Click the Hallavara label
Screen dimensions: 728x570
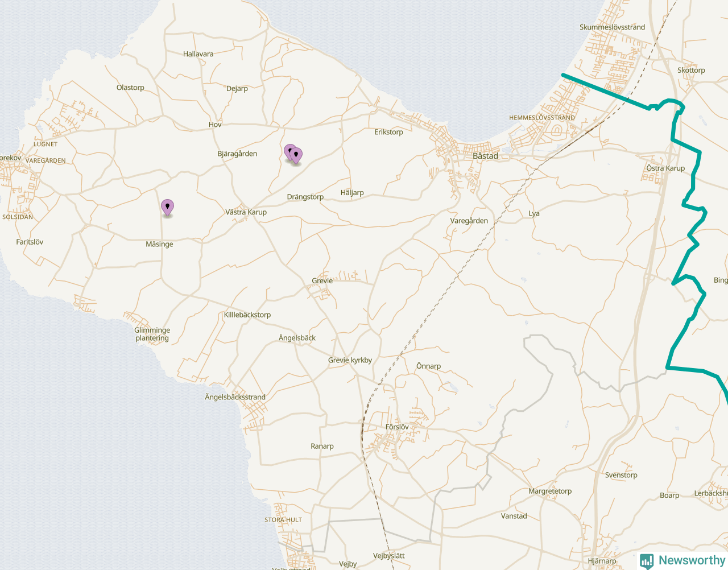tap(198, 54)
